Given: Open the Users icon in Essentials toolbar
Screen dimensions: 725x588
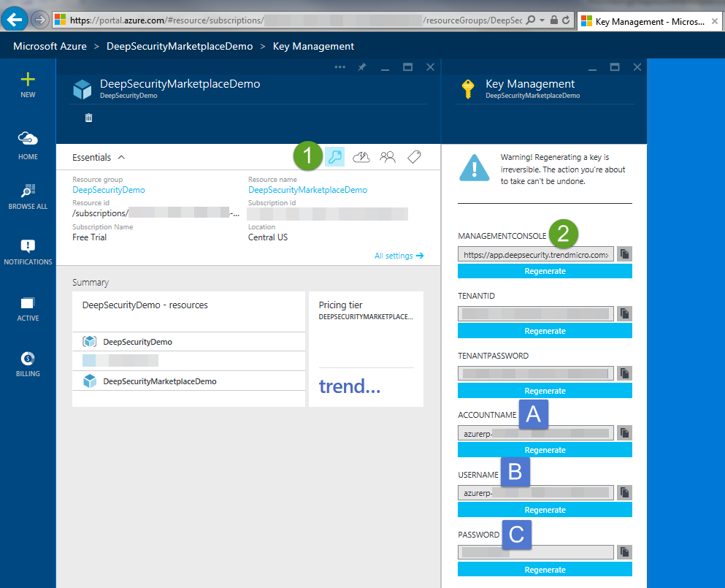Looking at the screenshot, I should 388,156.
